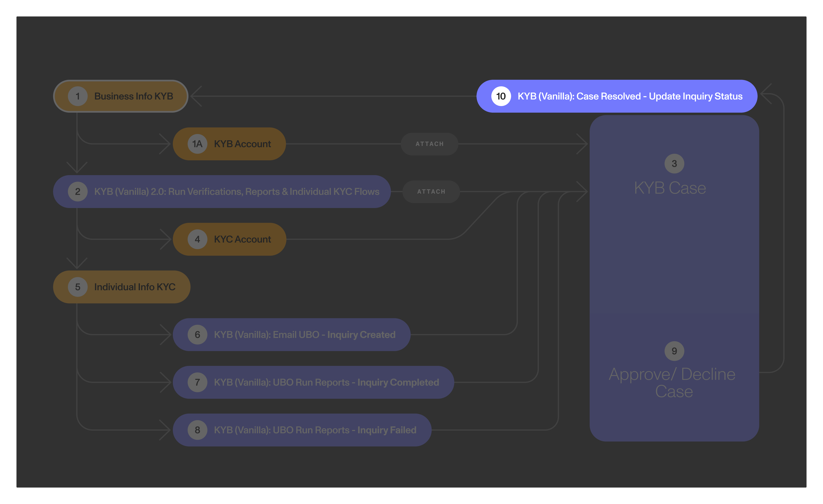This screenshot has width=823, height=504.
Task: Click the number 5 badge on Individual Info KYC
Action: 78,287
